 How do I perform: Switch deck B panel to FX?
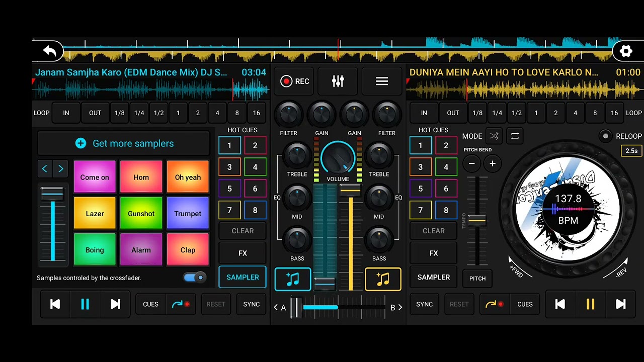point(434,253)
